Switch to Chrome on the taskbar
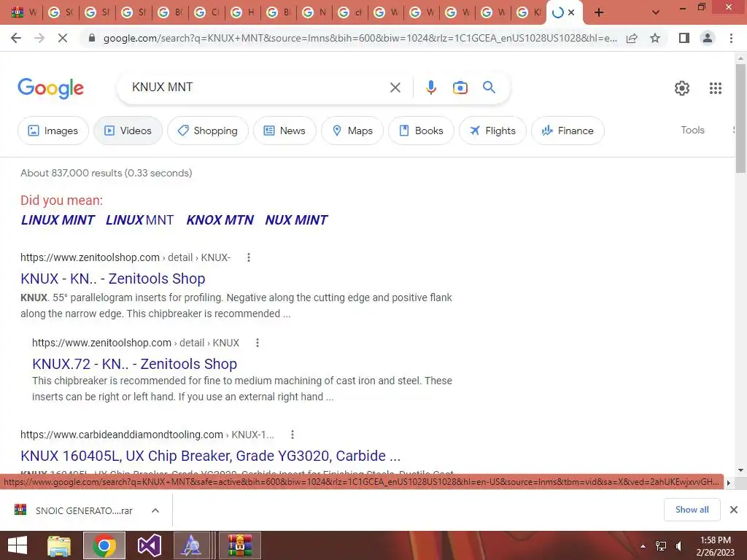 click(x=104, y=545)
